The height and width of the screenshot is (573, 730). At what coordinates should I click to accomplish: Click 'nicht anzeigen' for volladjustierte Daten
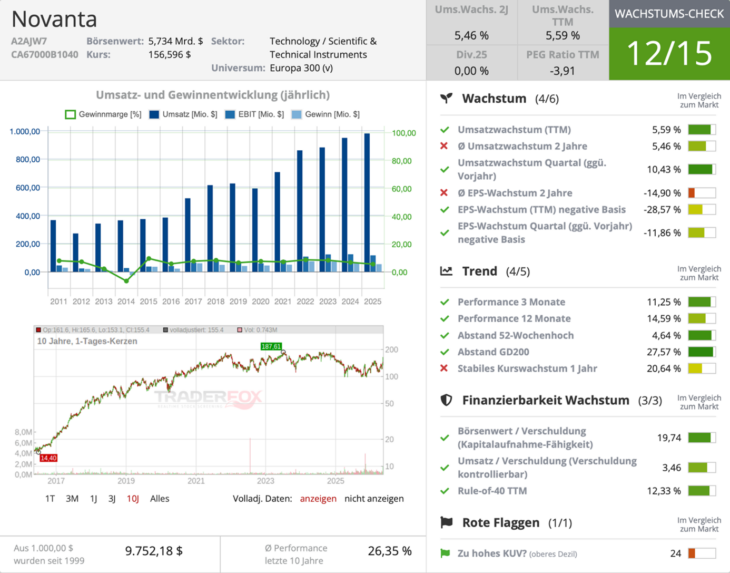(374, 499)
